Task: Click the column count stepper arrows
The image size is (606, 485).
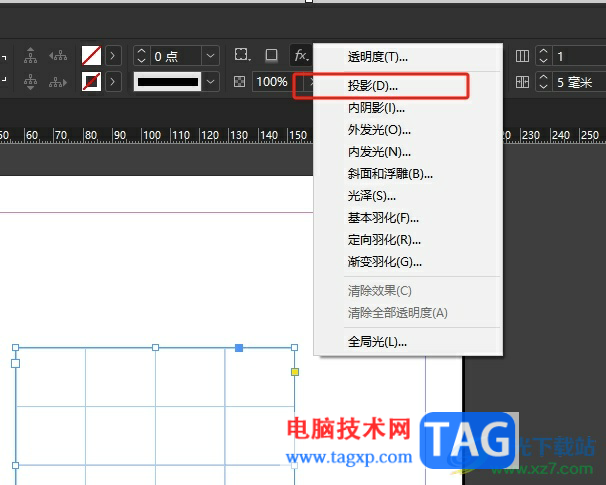Action: click(543, 56)
